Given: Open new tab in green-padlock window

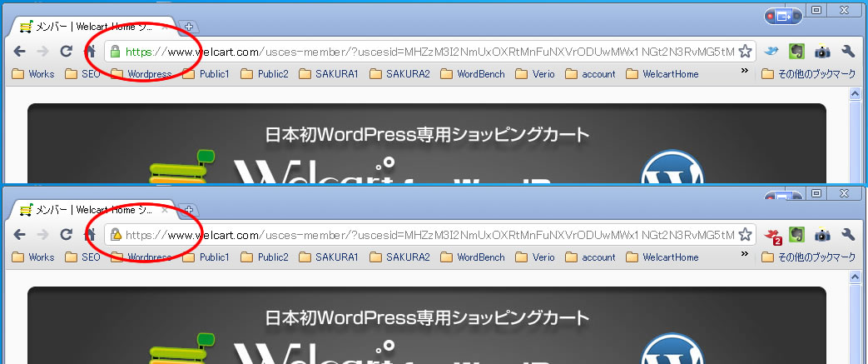Looking at the screenshot, I should 189,27.
